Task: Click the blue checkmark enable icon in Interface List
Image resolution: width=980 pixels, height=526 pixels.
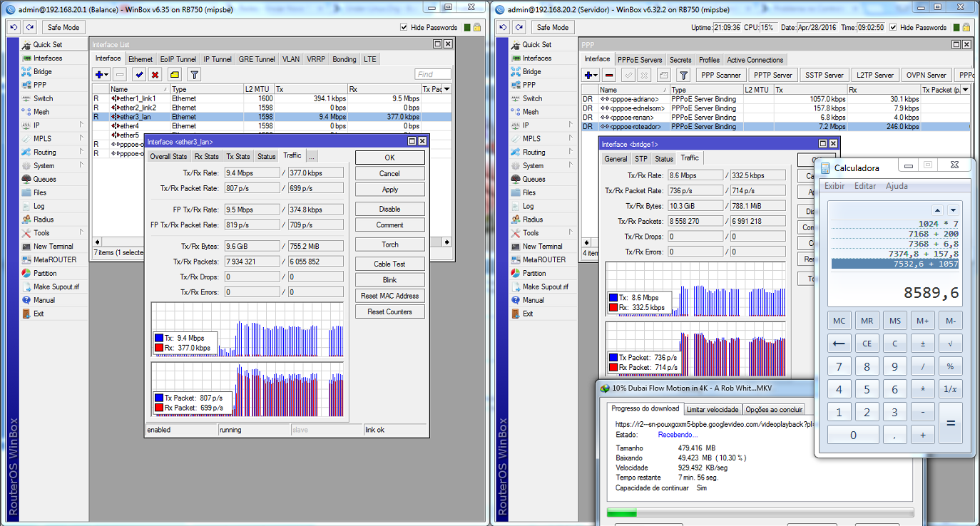Action: [138, 75]
